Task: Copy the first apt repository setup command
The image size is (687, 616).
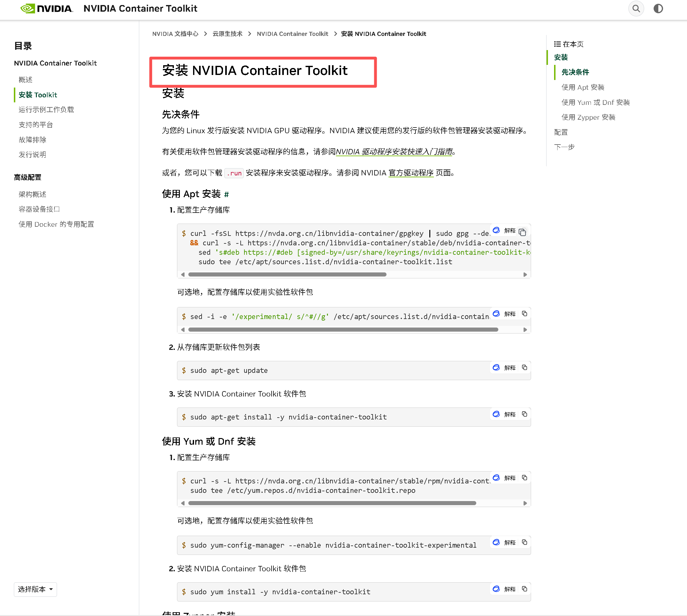Action: [x=523, y=232]
